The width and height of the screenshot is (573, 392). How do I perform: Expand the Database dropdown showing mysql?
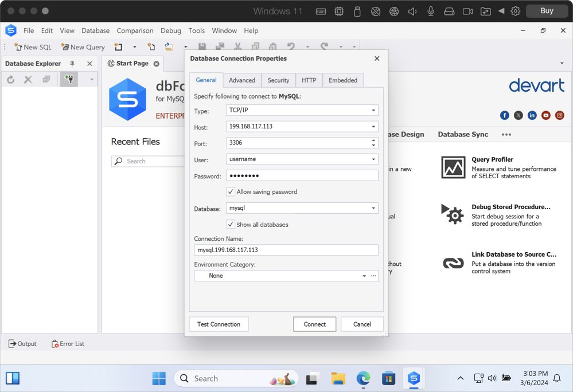[x=373, y=208]
